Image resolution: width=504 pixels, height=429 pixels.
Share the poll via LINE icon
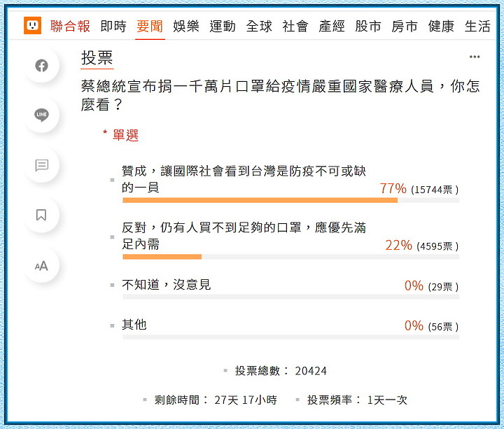(x=41, y=115)
